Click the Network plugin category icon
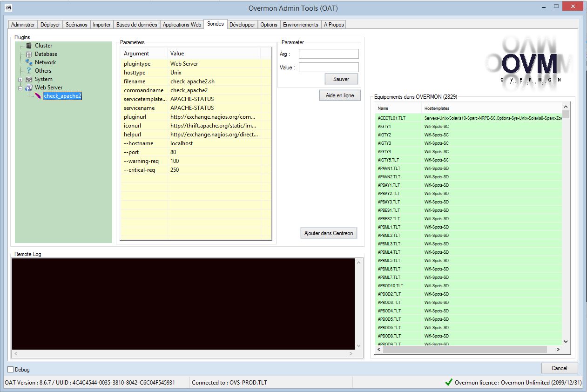Viewport: 587px width, 392px height. point(29,62)
